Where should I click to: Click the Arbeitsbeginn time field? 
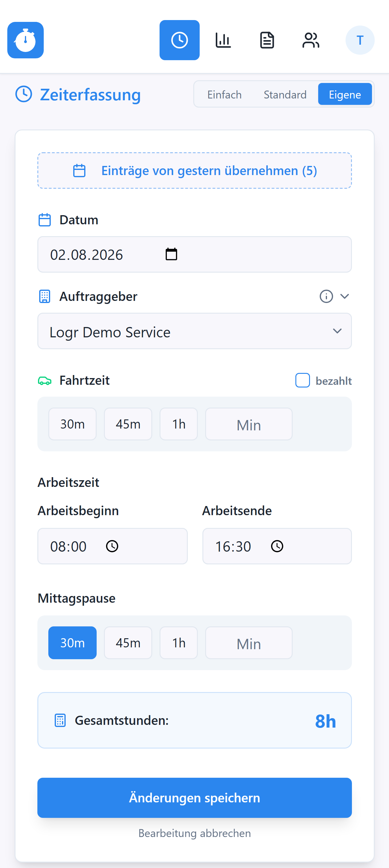click(112, 546)
